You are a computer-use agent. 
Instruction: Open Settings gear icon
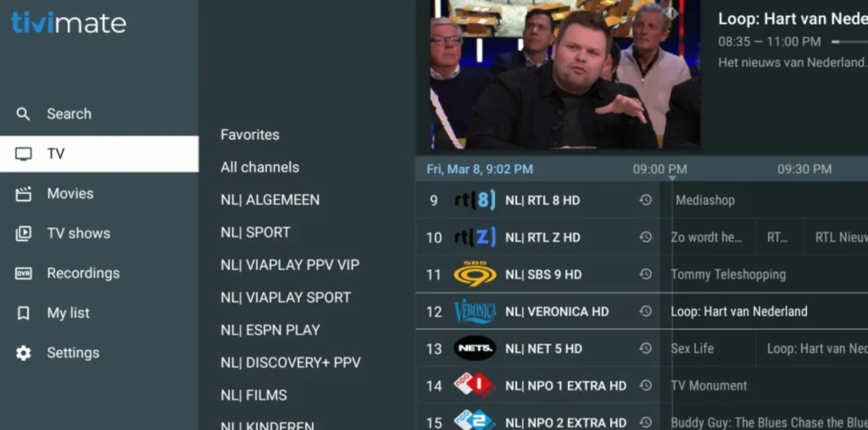pos(23,353)
